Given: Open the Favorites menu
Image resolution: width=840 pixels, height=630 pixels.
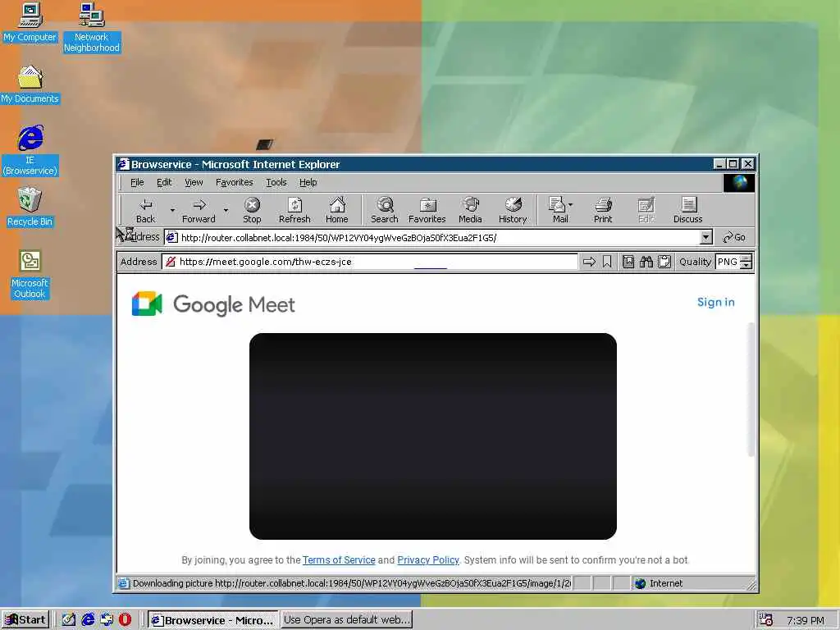Looking at the screenshot, I should click(x=234, y=182).
